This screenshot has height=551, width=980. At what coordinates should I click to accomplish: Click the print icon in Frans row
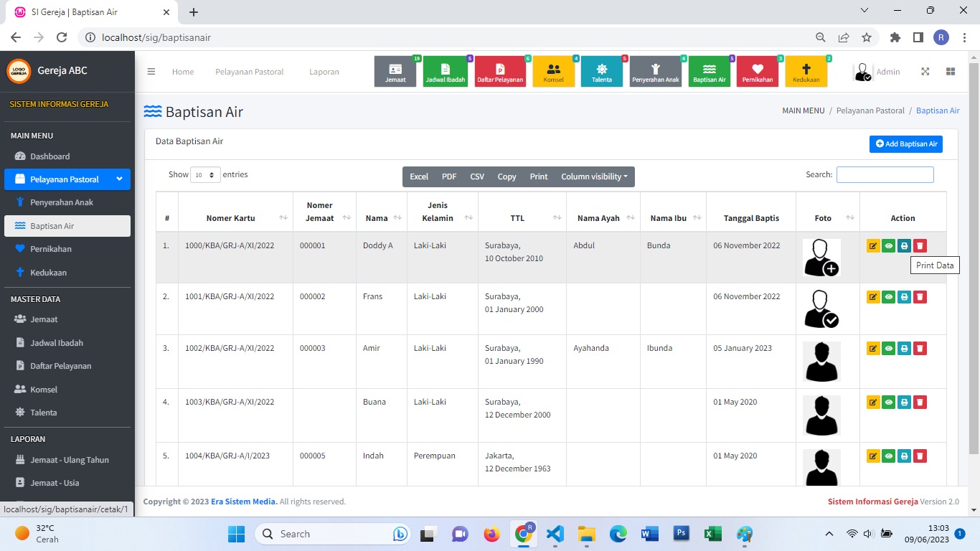click(x=904, y=297)
